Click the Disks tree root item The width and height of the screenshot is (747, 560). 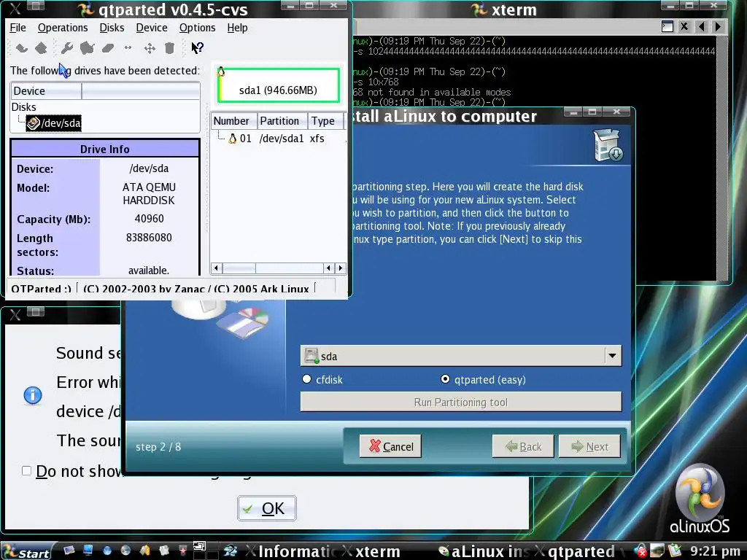click(x=23, y=107)
